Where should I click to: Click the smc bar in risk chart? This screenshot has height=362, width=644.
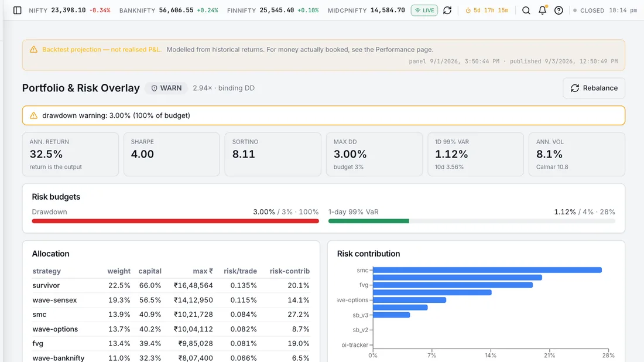coord(487,270)
